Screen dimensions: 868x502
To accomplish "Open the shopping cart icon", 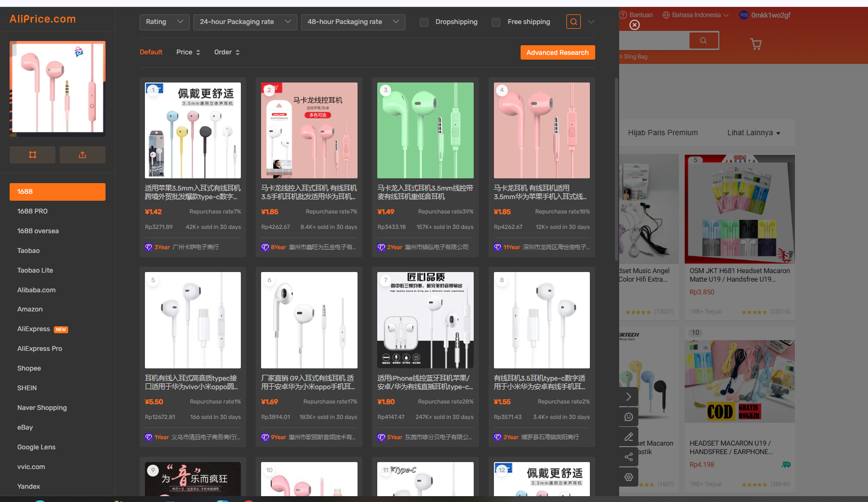I will point(756,44).
